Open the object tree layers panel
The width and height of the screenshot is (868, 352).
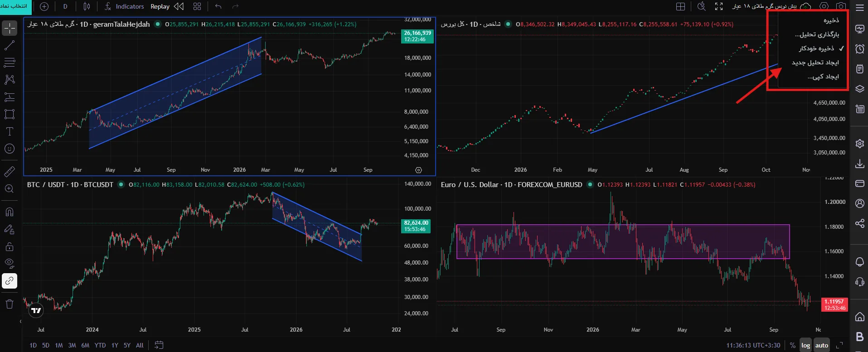859,89
